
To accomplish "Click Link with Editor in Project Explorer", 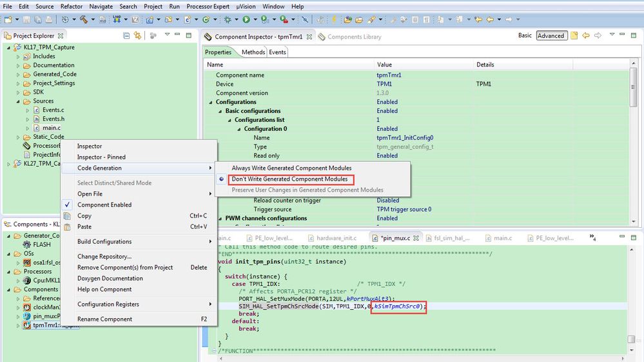I will click(x=137, y=35).
